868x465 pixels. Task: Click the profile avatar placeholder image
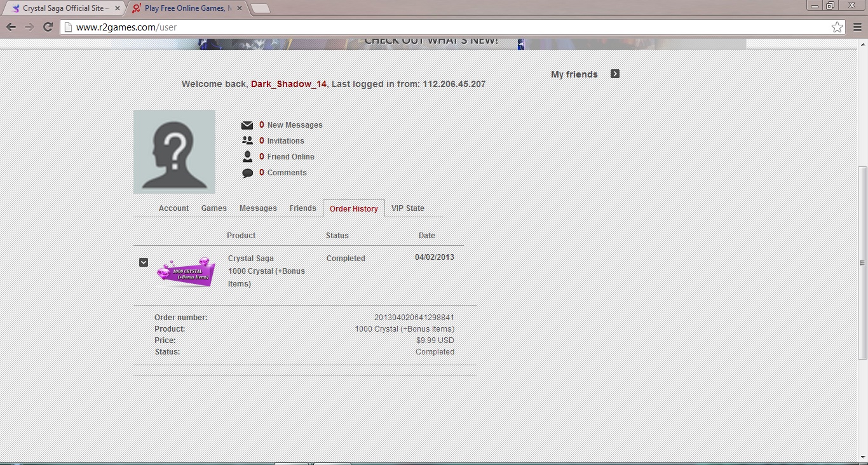tap(174, 152)
